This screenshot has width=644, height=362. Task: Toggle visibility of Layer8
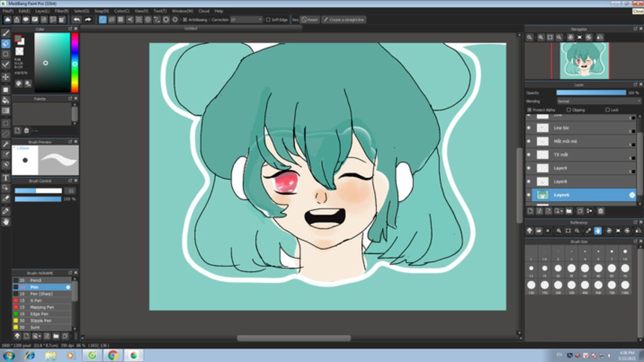tap(528, 182)
